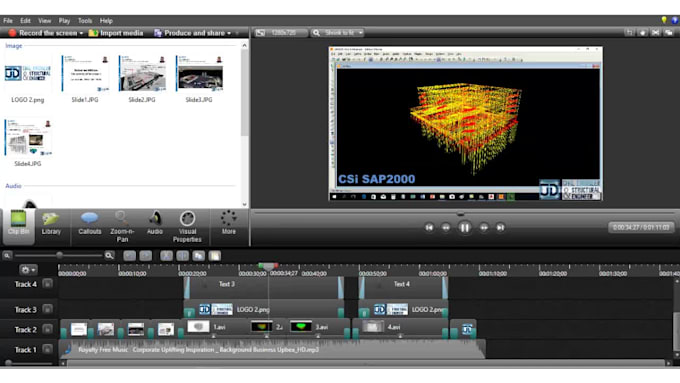Open the View menu

click(45, 21)
